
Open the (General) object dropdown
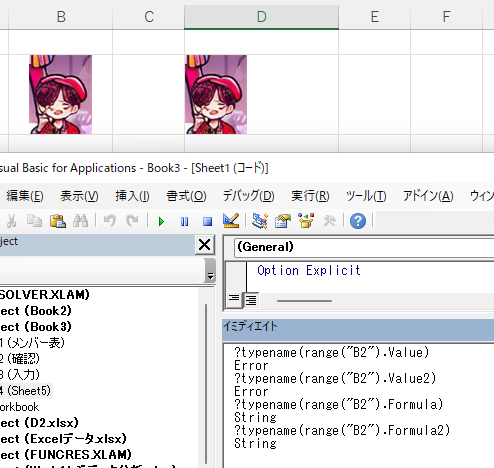[x=364, y=247]
